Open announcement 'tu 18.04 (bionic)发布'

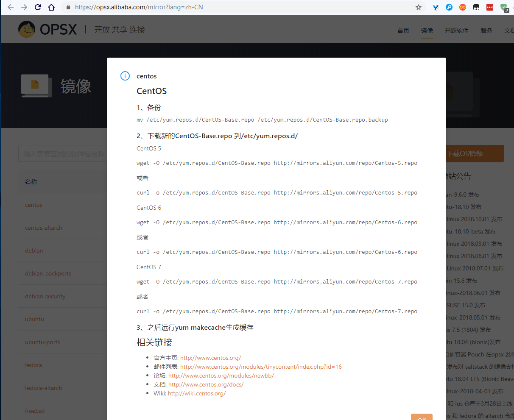473,342
